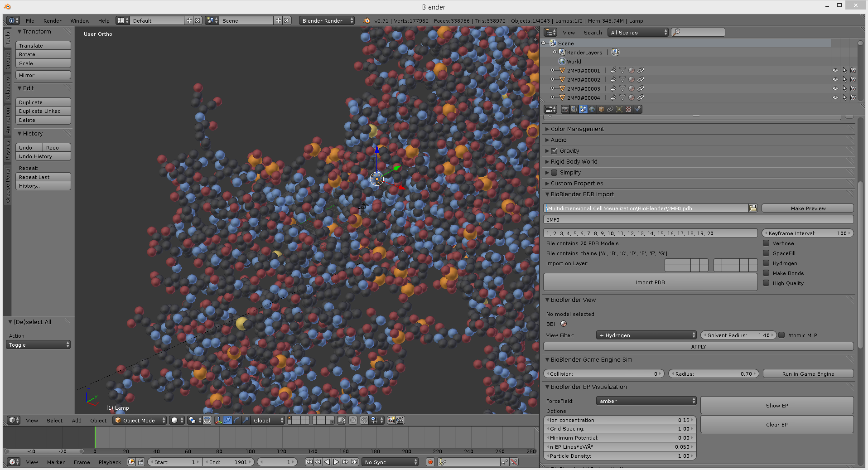Open the Object Mode dropdown
Image resolution: width=868 pixels, height=470 pixels.
pos(138,420)
